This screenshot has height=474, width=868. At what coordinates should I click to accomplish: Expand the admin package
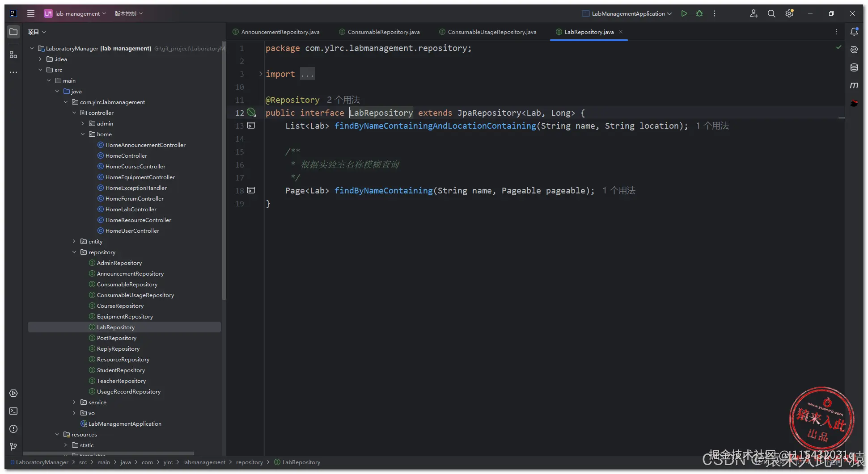[83, 123]
